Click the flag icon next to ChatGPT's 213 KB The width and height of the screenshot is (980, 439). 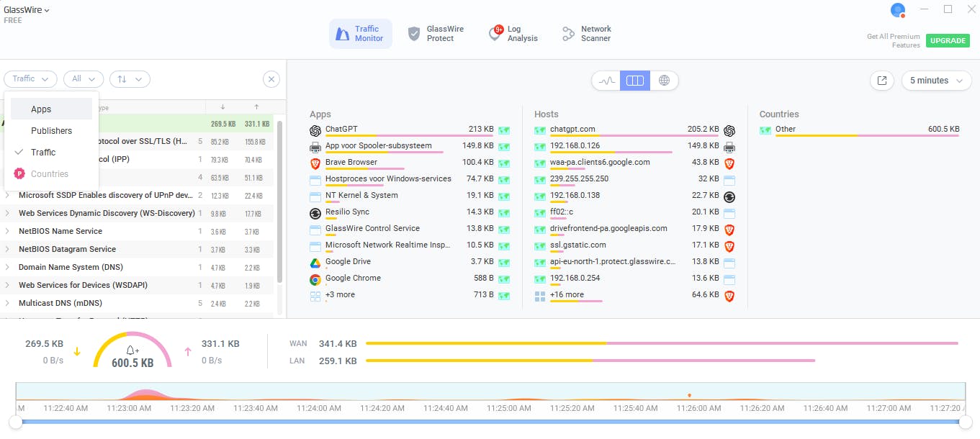pos(504,130)
